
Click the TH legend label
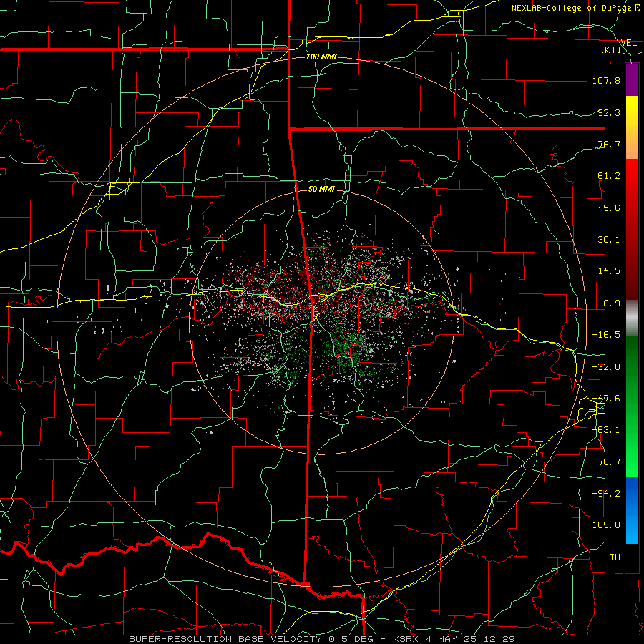pos(615,557)
